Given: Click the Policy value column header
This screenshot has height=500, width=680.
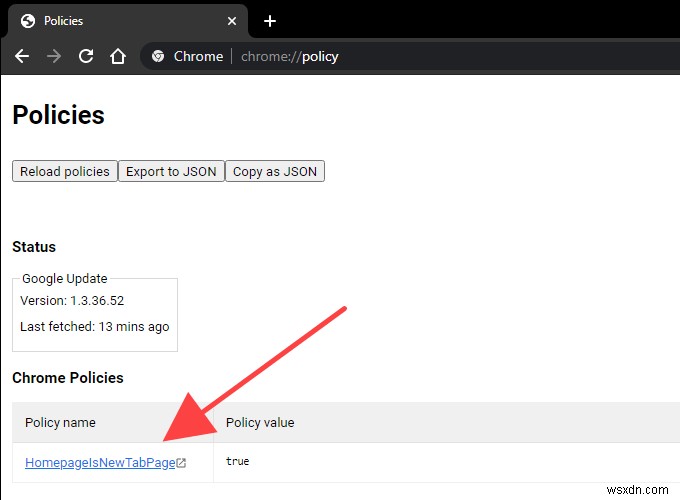Looking at the screenshot, I should pyautogui.click(x=260, y=422).
